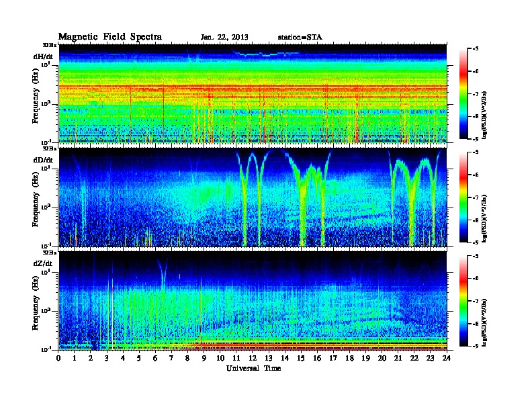Click hour 17 on the time axis
The image size is (532, 411).
coord(333,358)
